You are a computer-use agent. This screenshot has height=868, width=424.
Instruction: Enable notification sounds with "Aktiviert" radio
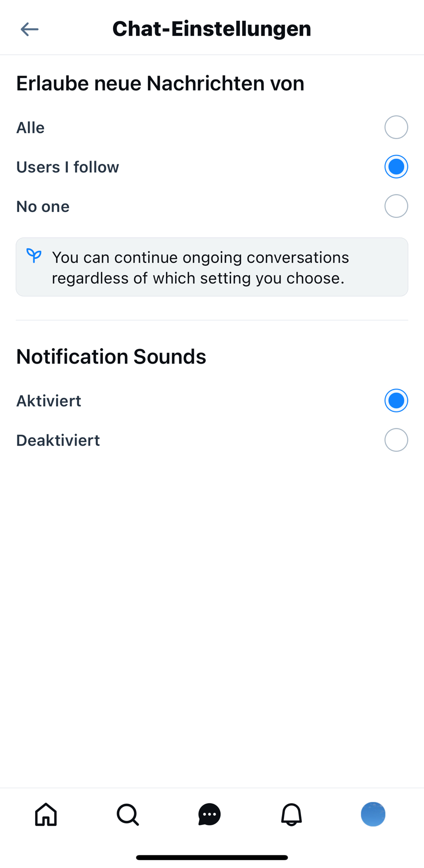coord(396,401)
